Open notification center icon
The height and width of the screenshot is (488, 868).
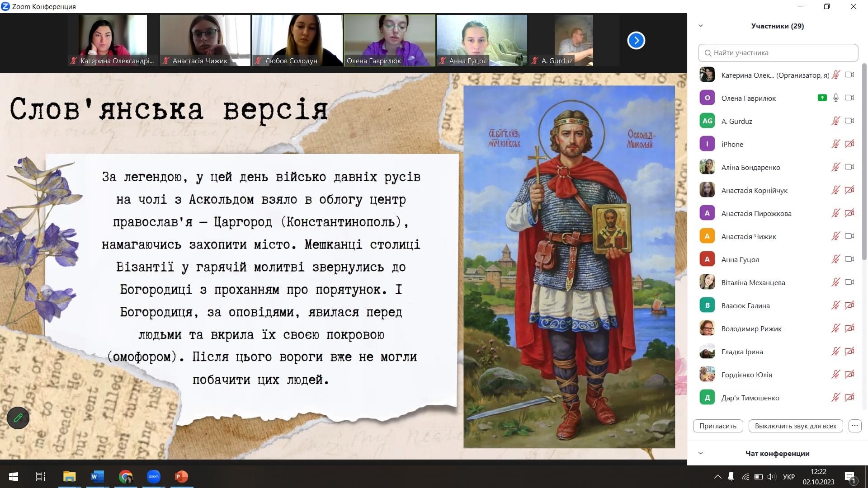(850, 477)
